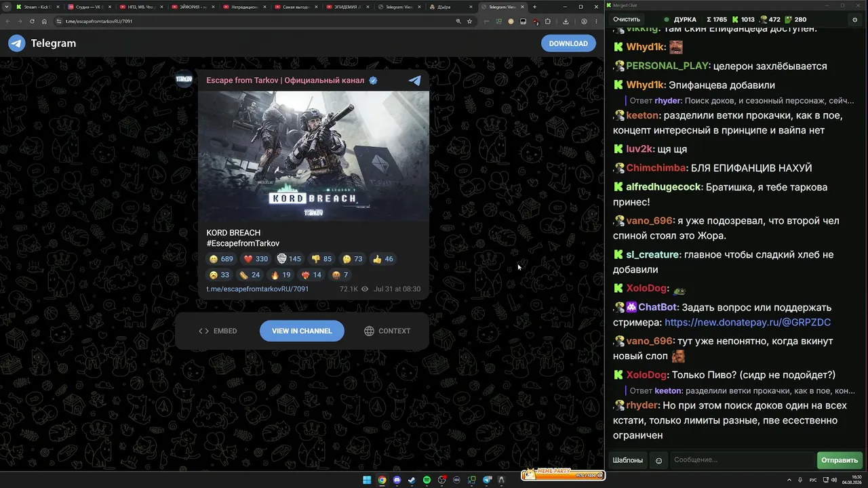Click the KORD BREACH post image
The width and height of the screenshot is (868, 488).
pyautogui.click(x=314, y=157)
